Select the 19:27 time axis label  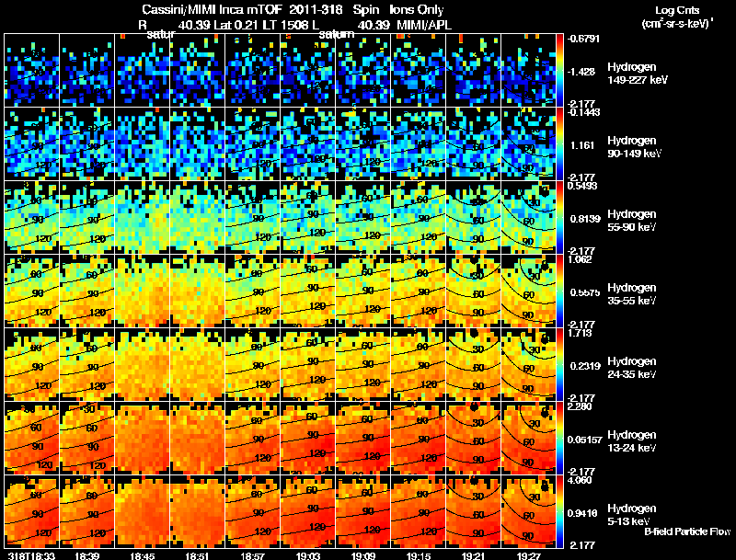529,554
